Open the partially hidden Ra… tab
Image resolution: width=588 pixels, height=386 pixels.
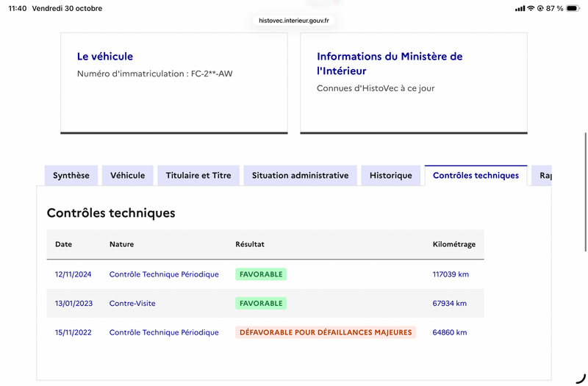pos(542,175)
